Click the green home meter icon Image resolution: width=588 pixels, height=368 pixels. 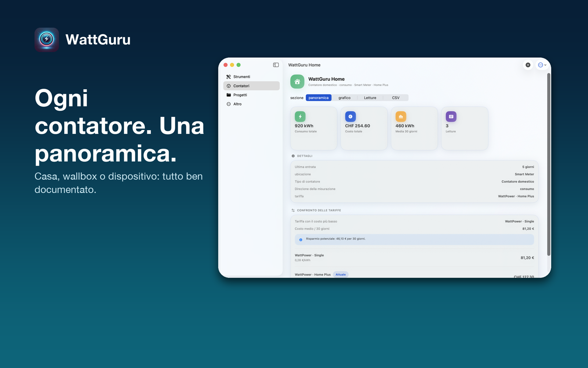[x=297, y=82]
